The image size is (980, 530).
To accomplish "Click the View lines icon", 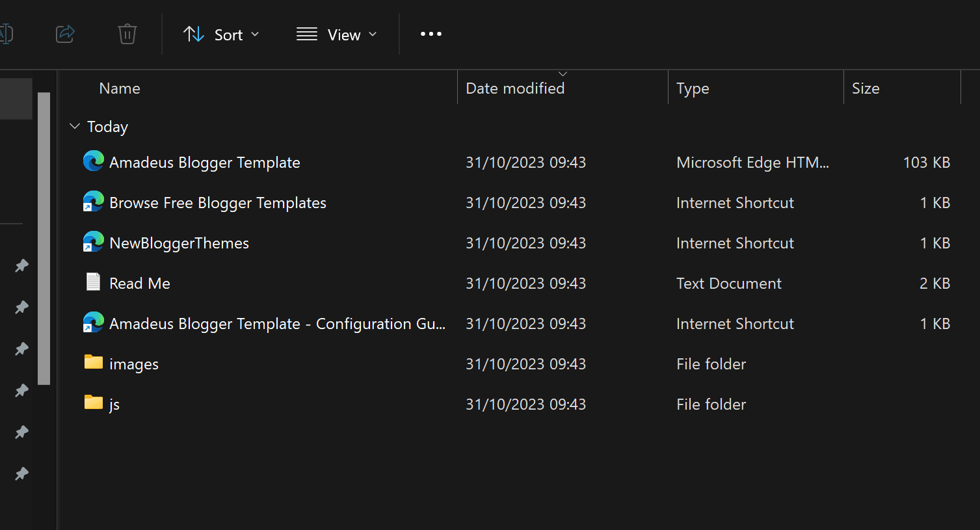I will (307, 34).
